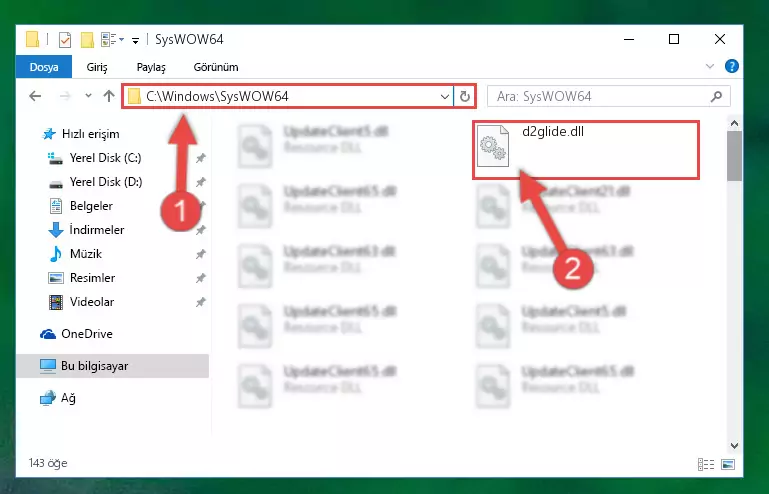
Task: Click the search magnifier icon
Action: 716,96
